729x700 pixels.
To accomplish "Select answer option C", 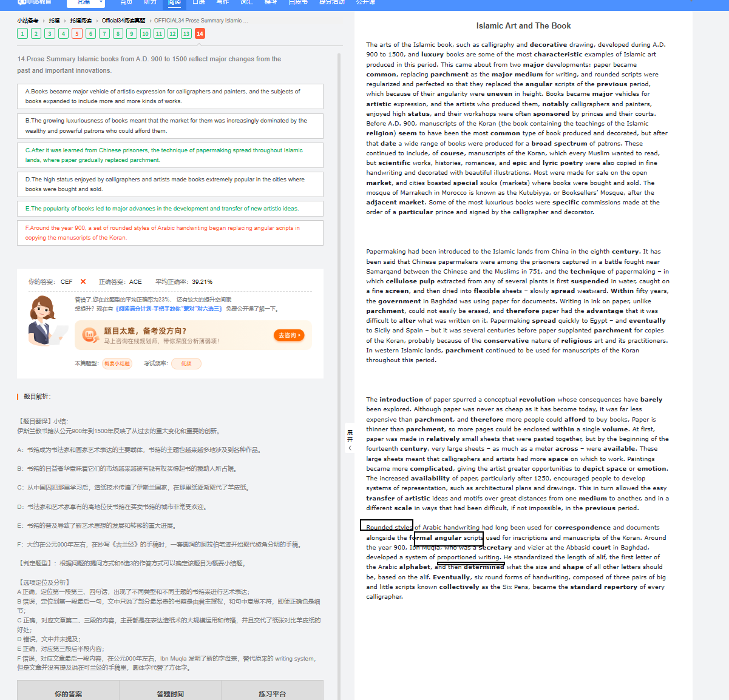I will tap(170, 155).
